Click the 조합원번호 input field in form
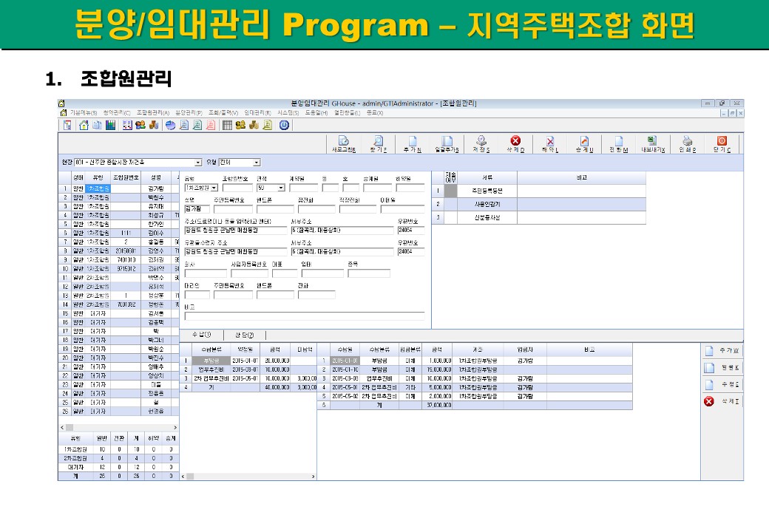Screen dimensions: 769x532 coord(237,188)
